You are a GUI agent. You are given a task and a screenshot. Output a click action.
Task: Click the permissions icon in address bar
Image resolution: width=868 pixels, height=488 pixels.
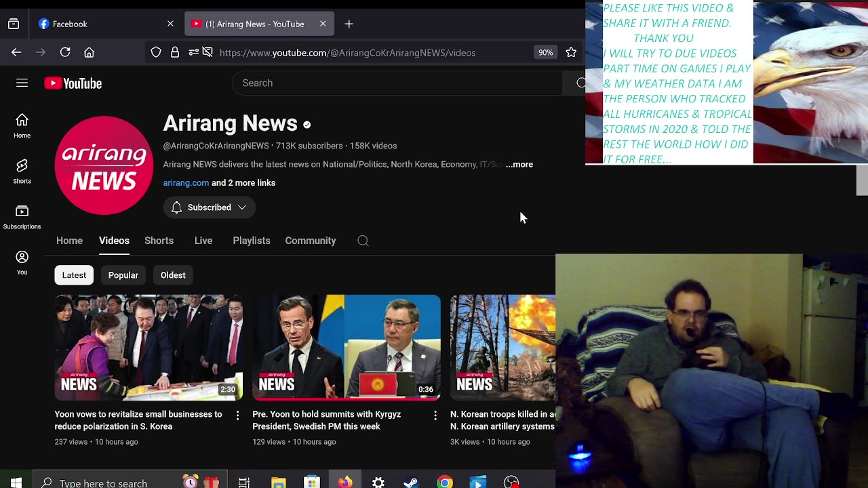(x=194, y=52)
